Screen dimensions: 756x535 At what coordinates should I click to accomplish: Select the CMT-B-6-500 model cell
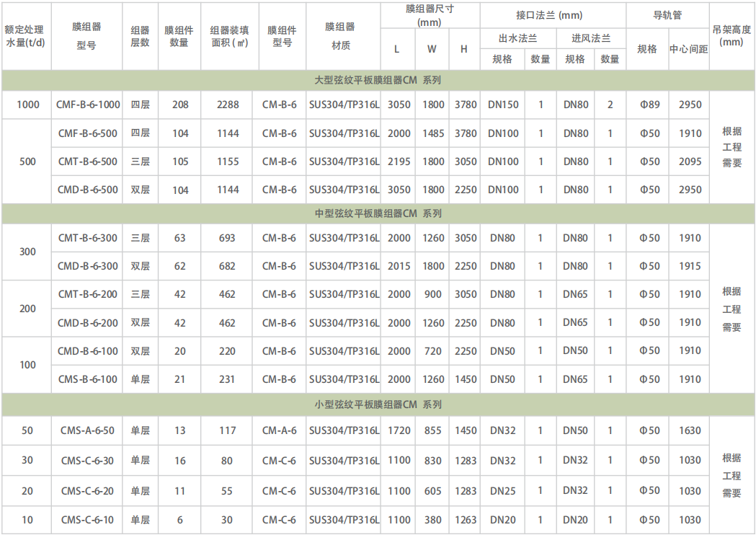87,162
